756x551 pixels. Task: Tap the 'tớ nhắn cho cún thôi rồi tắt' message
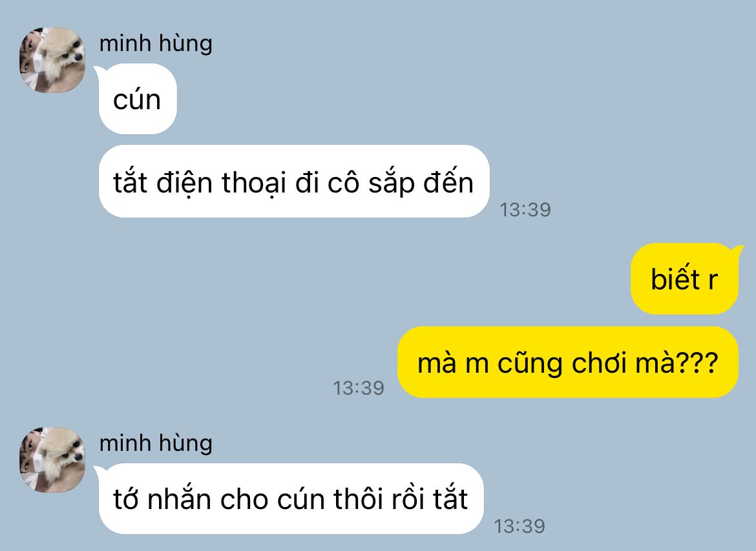[291, 499]
